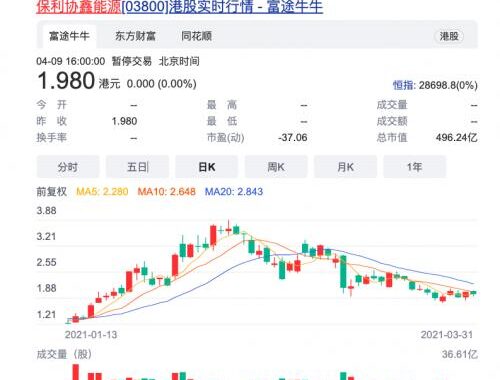
Task: Click the 总市值 value 496.24亿
Action: tap(457, 137)
